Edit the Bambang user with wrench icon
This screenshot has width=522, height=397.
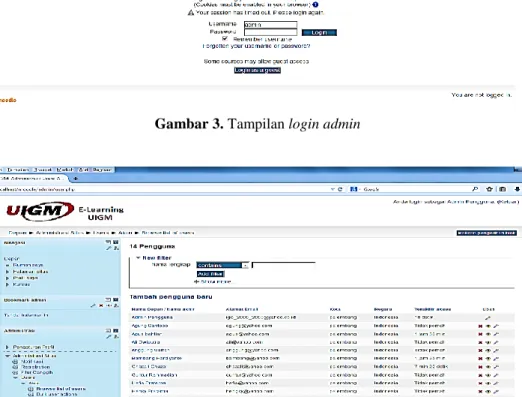pyautogui.click(x=496, y=359)
